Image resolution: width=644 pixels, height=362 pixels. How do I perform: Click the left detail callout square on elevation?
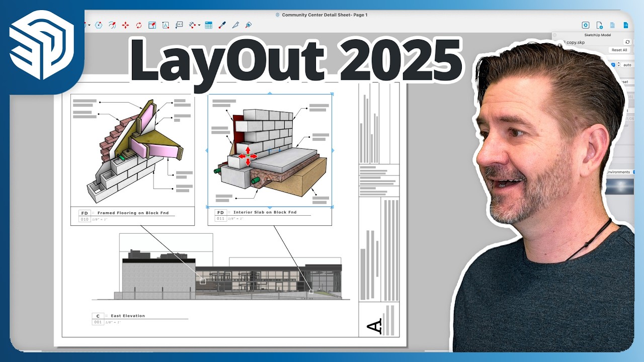pyautogui.click(x=203, y=281)
